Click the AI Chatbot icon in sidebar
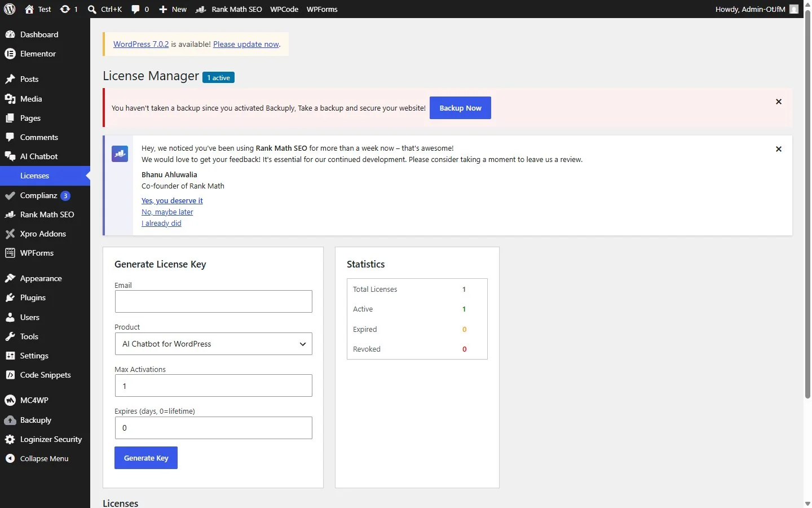This screenshot has height=508, width=812. (10, 156)
